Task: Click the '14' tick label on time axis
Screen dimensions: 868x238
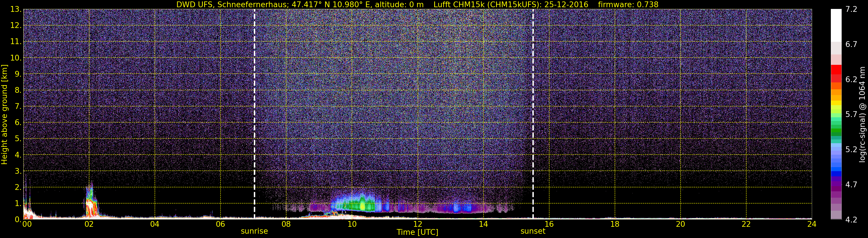Action: (x=483, y=224)
